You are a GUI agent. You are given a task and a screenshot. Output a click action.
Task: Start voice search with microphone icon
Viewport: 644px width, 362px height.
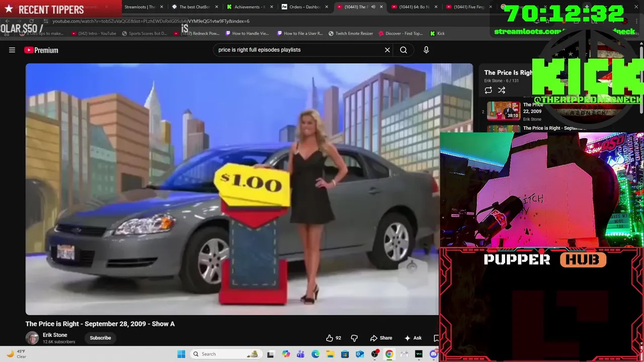point(426,50)
